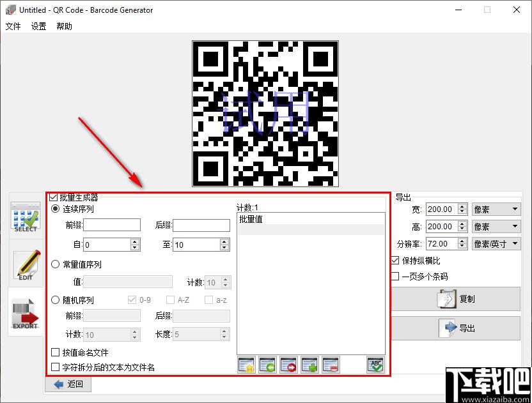Screen dimensions: 532x403
Task: Click the 宽 width value stepper
Action: click(462, 209)
